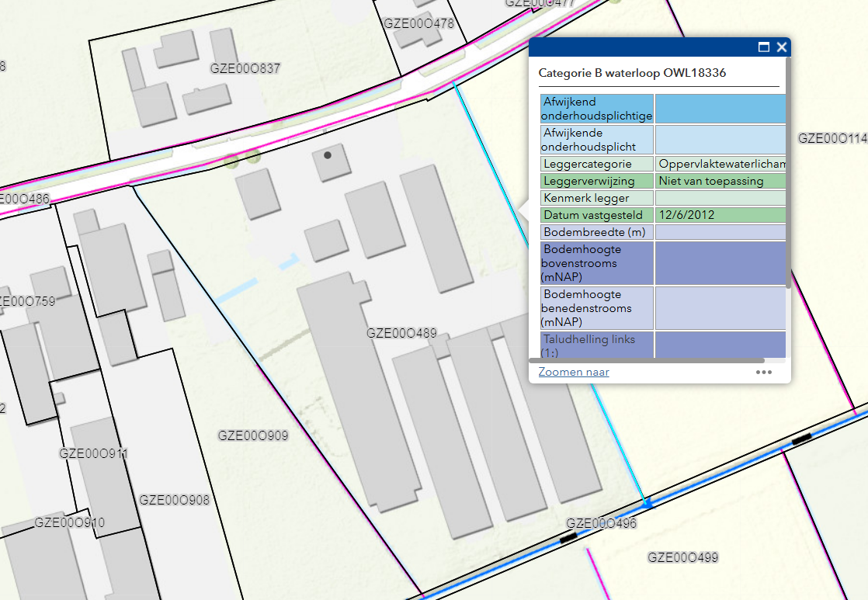The width and height of the screenshot is (868, 600).
Task: Click parcel label GZE00O496 on map
Action: click(x=601, y=523)
